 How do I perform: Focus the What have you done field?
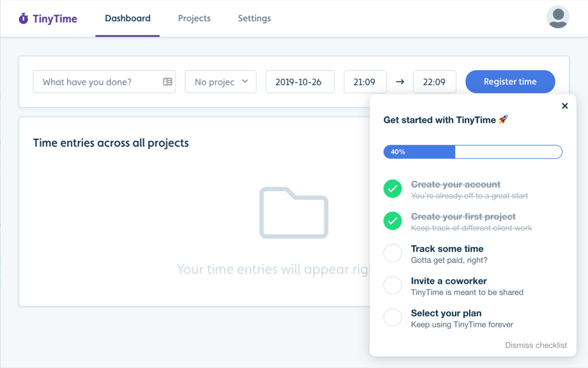(x=104, y=81)
